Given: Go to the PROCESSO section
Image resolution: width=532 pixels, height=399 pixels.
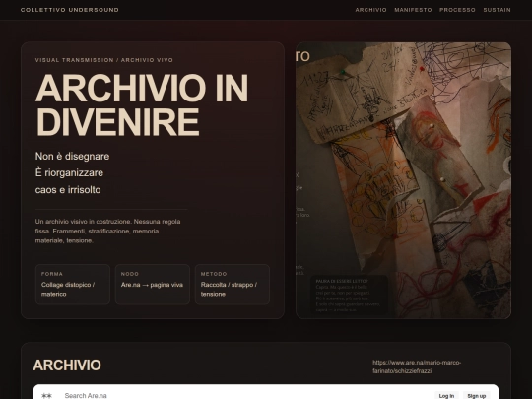Looking at the screenshot, I should click(457, 10).
